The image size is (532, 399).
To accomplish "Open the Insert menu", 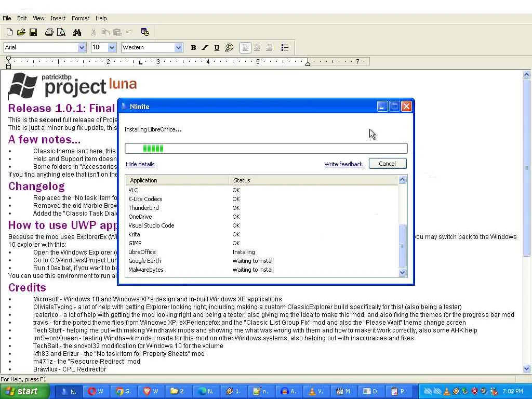I will 58,18.
